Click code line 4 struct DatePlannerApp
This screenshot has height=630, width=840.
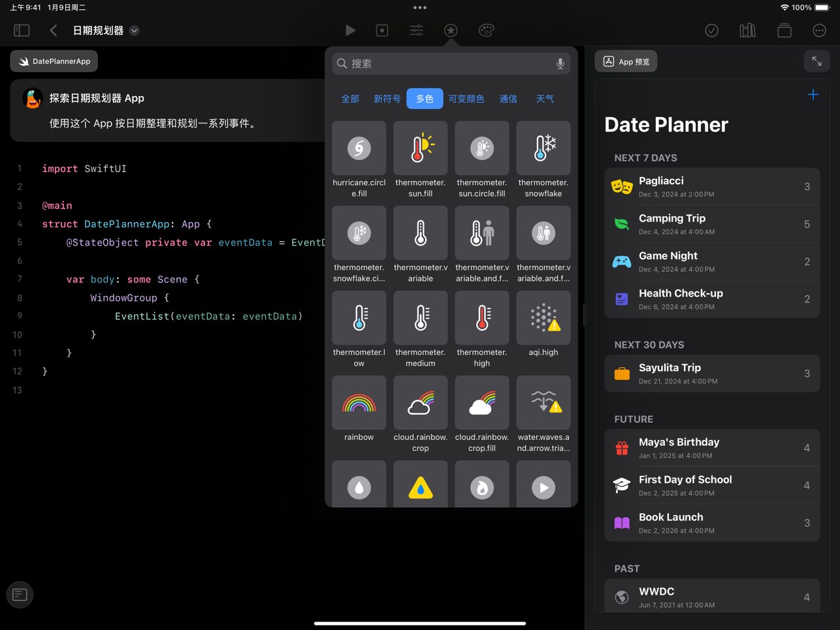click(x=127, y=224)
